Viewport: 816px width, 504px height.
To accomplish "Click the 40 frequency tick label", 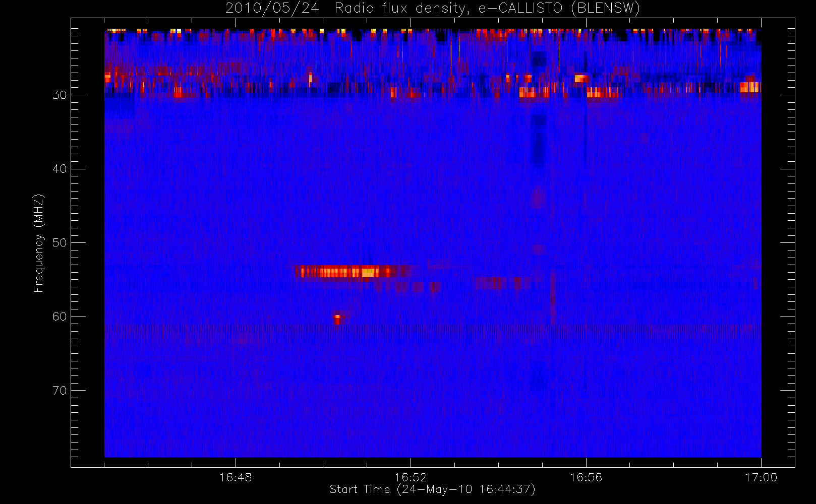I will pyautogui.click(x=60, y=169).
